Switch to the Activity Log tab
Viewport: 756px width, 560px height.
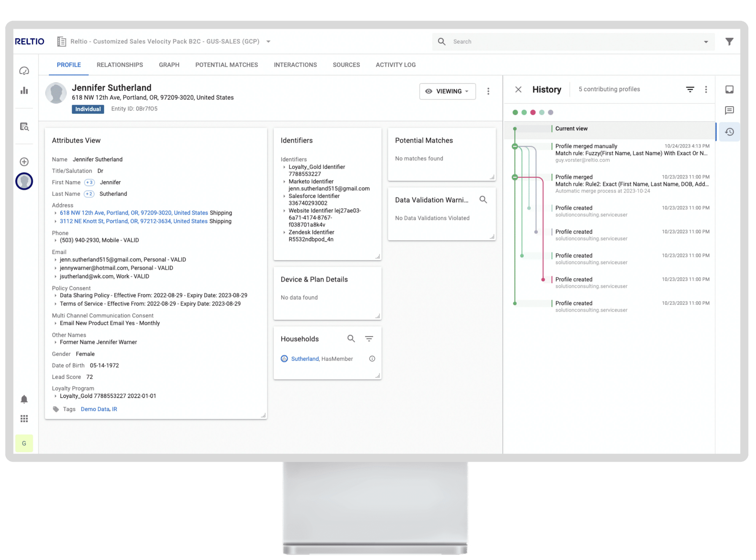coord(395,65)
